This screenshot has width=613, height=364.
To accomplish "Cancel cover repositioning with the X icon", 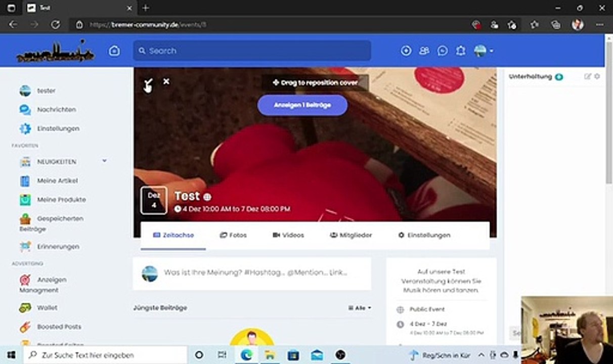I will (166, 81).
